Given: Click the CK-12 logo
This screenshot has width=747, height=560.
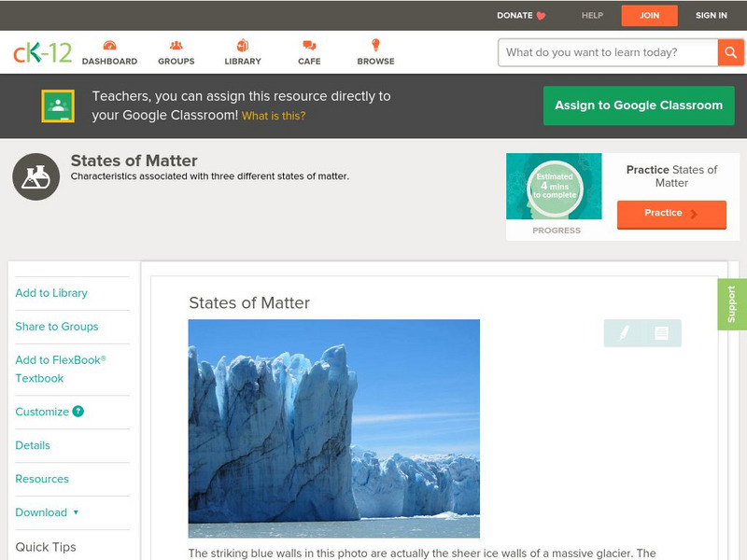Looking at the screenshot, I should click(42, 52).
